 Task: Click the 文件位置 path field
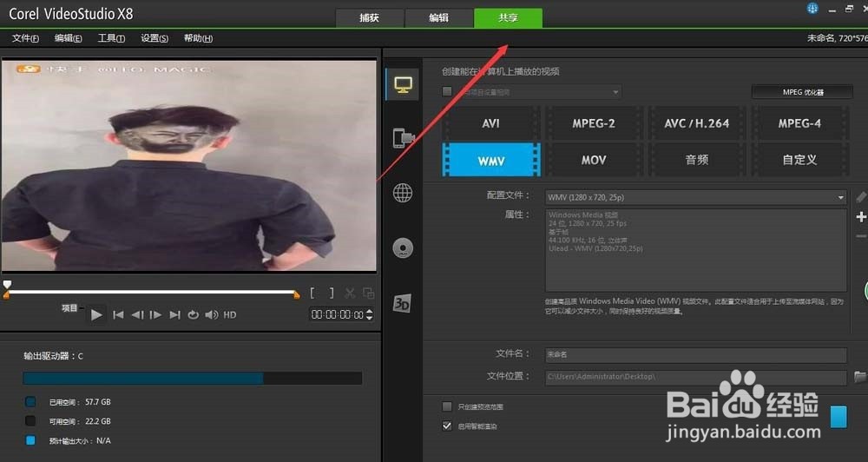pyautogui.click(x=696, y=377)
